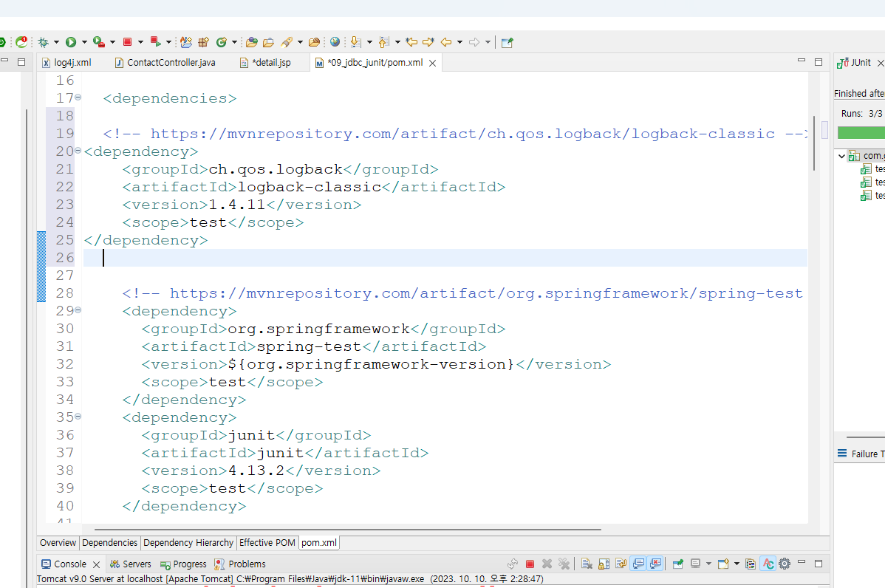Viewport: 885px width, 588px height.
Task: Open the Overview tab of POM editor
Action: pyautogui.click(x=58, y=543)
